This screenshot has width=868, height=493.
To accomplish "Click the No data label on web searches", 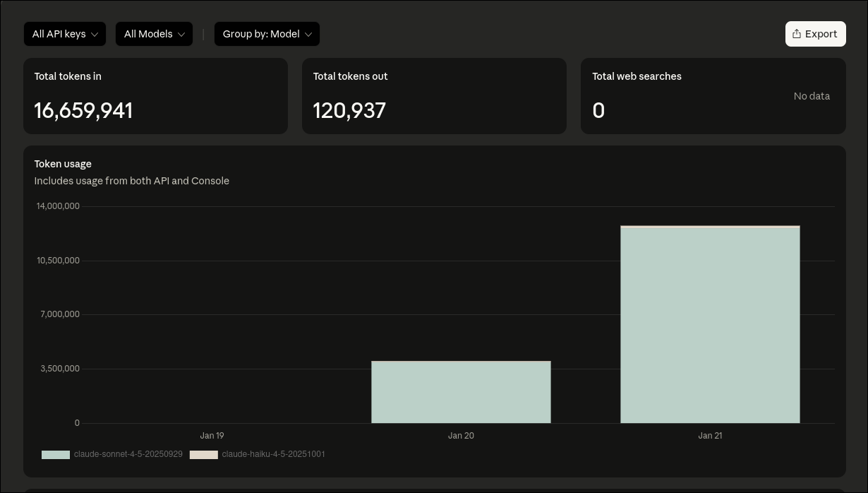I will pos(812,96).
